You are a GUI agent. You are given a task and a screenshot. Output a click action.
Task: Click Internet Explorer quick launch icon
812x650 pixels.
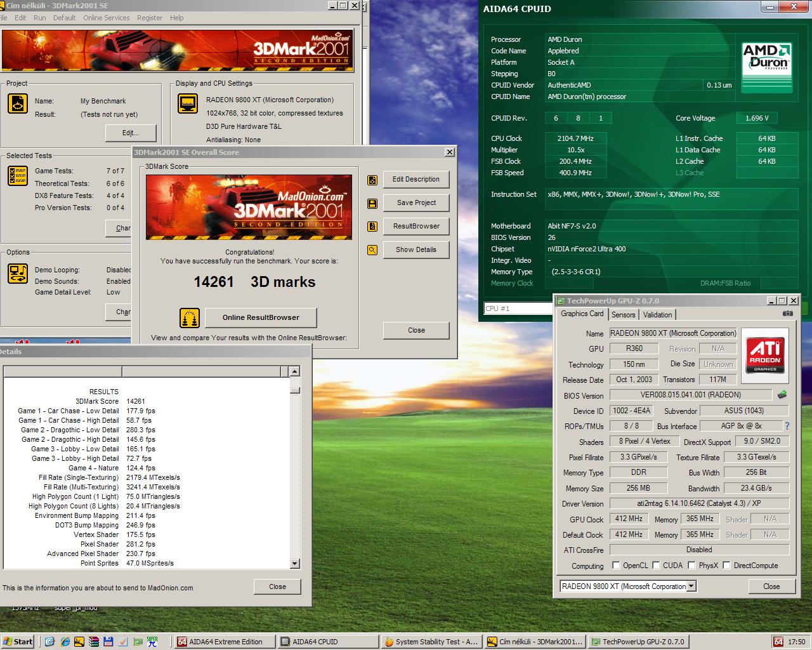point(49,641)
